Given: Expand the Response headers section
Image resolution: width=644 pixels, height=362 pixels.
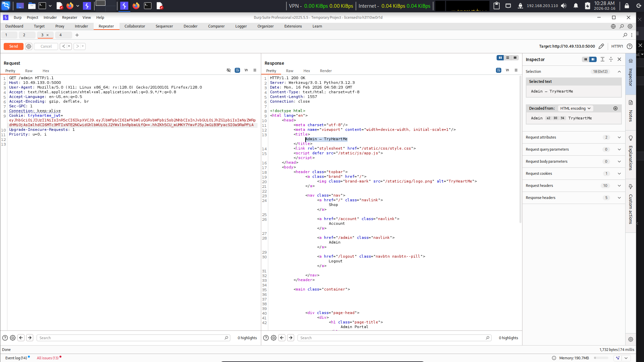Looking at the screenshot, I should 573,198.
